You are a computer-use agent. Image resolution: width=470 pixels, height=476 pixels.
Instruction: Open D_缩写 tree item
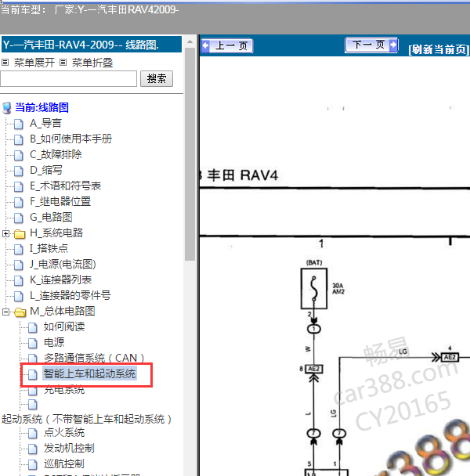(46, 171)
